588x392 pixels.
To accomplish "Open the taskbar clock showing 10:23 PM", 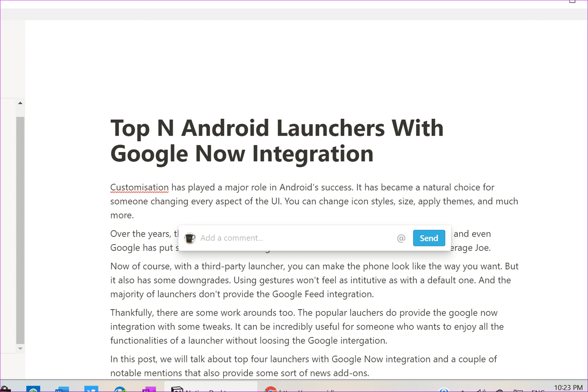I will point(568,388).
